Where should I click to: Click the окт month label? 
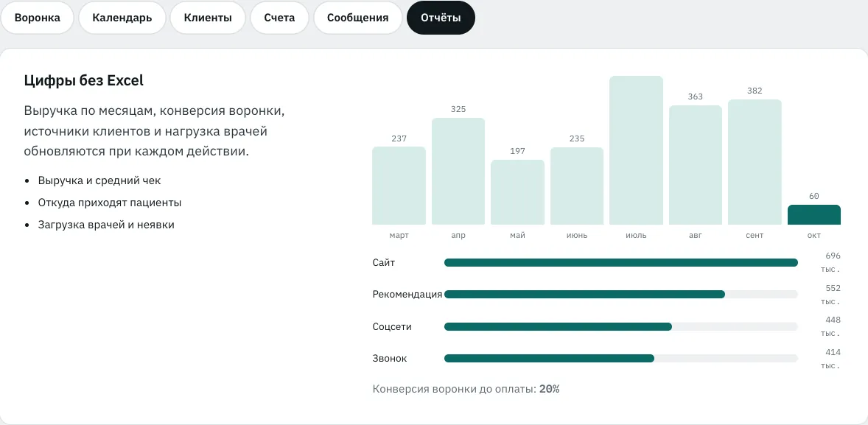pyautogui.click(x=813, y=235)
